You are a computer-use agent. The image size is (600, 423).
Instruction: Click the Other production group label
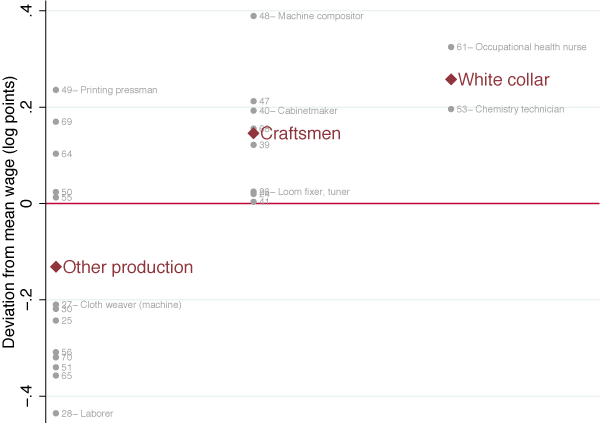pos(128,267)
